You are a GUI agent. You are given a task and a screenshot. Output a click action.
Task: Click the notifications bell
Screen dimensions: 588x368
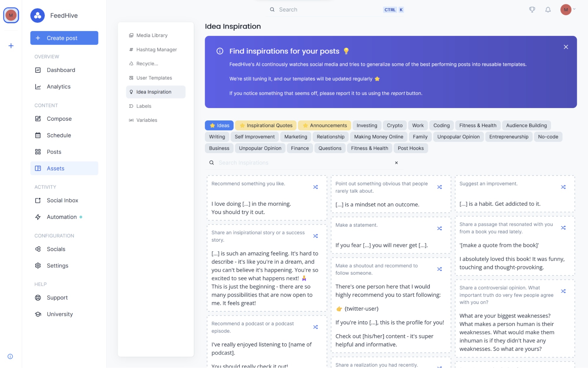pyautogui.click(x=548, y=9)
